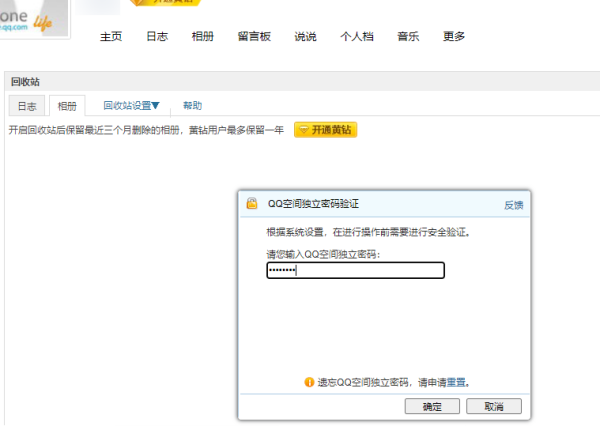Screen dimensions: 600x426
Task: Expand the 回收站设置 dropdown
Action: click(131, 106)
